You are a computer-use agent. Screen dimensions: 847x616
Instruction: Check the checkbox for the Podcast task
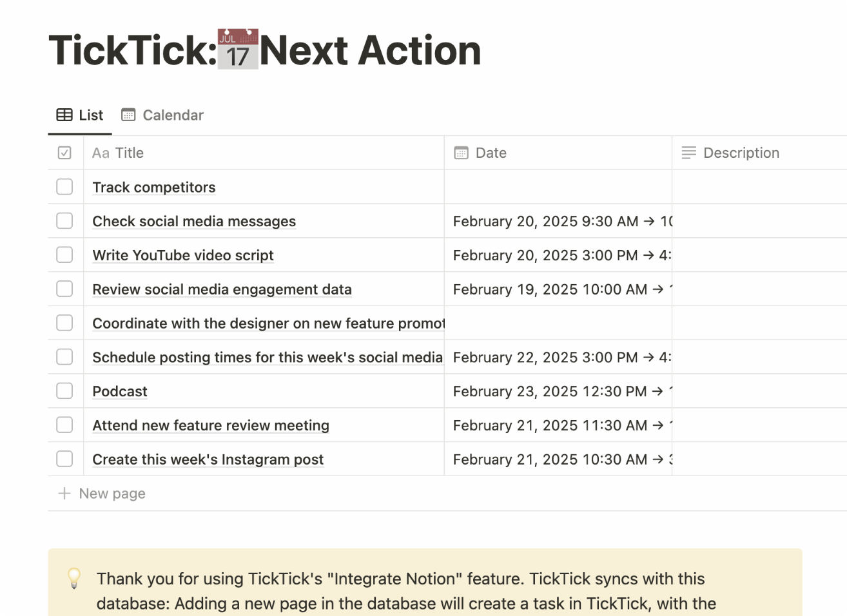click(x=64, y=391)
